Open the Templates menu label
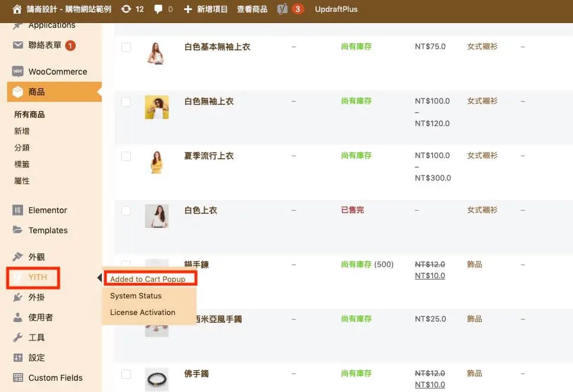Image resolution: width=573 pixels, height=392 pixels. coord(48,230)
